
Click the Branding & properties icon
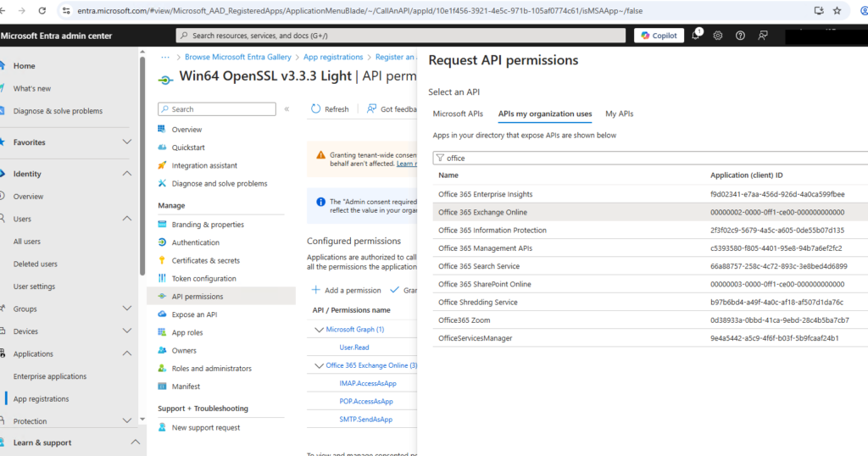pyautogui.click(x=162, y=224)
